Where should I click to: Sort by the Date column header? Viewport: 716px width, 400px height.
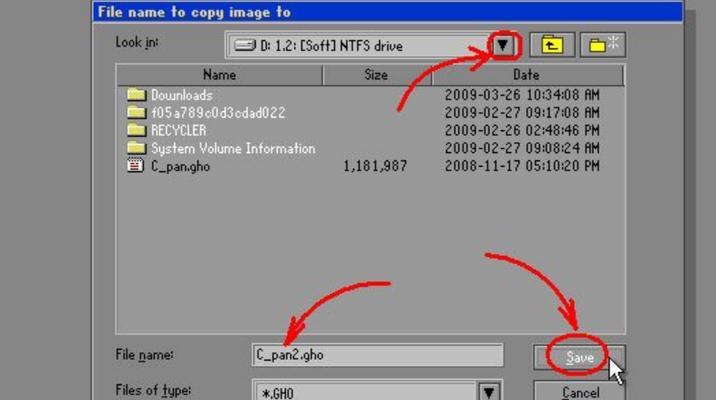(x=526, y=75)
